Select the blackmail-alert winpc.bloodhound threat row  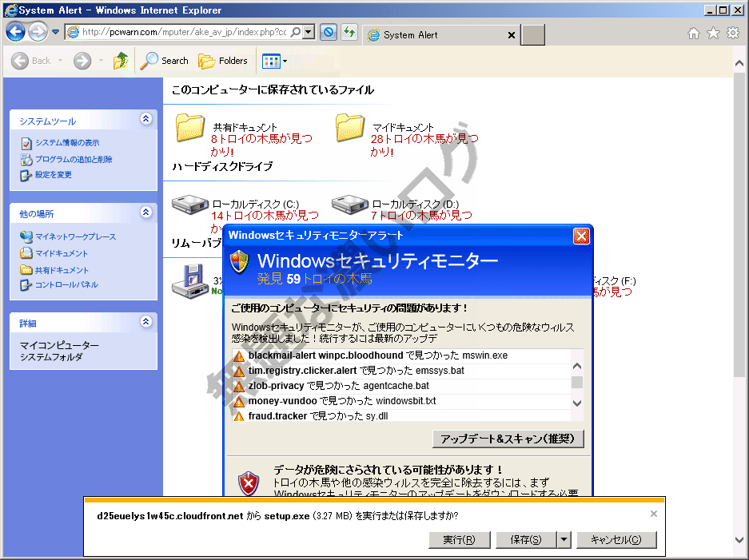[401, 355]
